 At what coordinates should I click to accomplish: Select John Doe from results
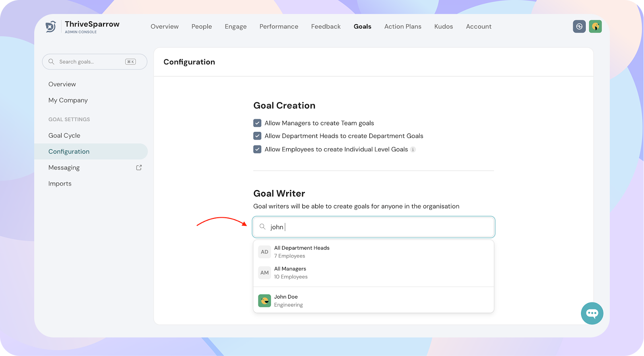pos(374,300)
